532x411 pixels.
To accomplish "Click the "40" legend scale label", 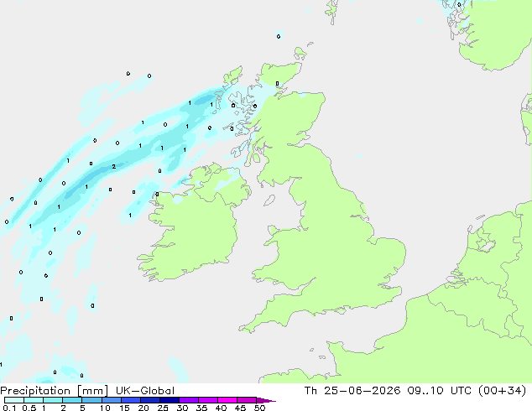I will point(221,408).
